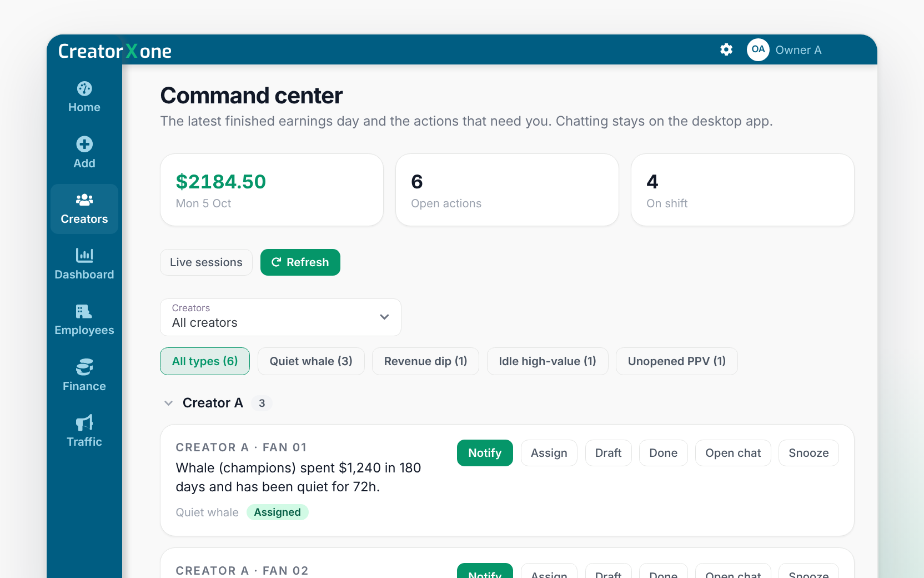
Task: Click the 6 Open actions card
Action: click(507, 190)
